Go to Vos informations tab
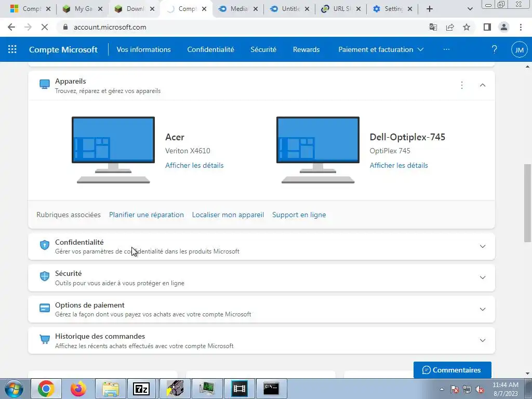The width and height of the screenshot is (532, 399). coord(143,49)
